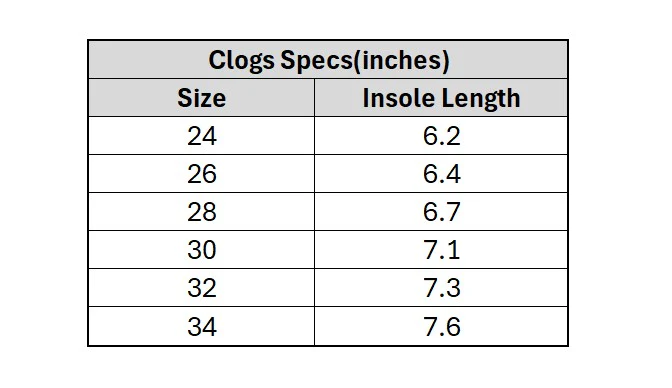Click the size 32 cell
Screen dimensions: 672x388
pos(201,288)
